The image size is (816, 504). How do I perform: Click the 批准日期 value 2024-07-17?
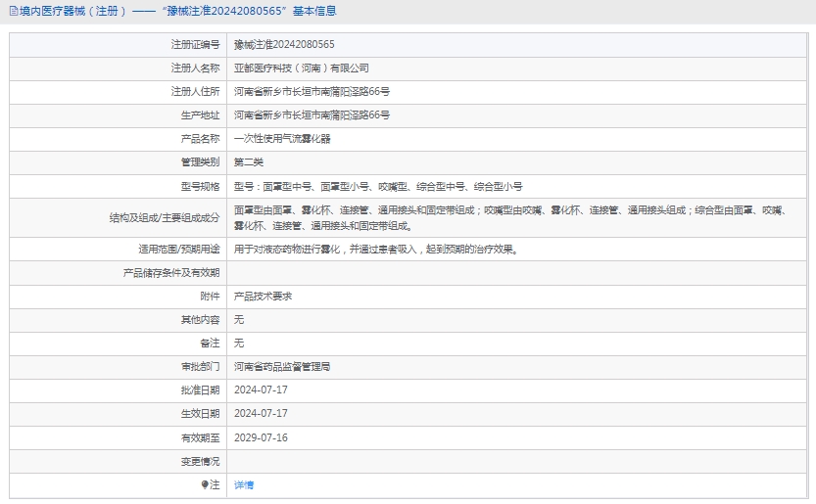click(261, 389)
